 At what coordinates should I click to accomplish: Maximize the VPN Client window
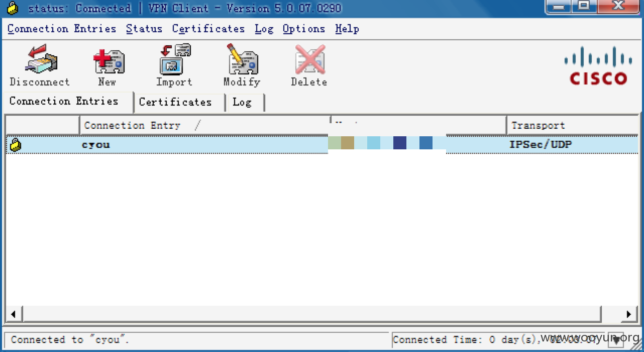(x=584, y=6)
